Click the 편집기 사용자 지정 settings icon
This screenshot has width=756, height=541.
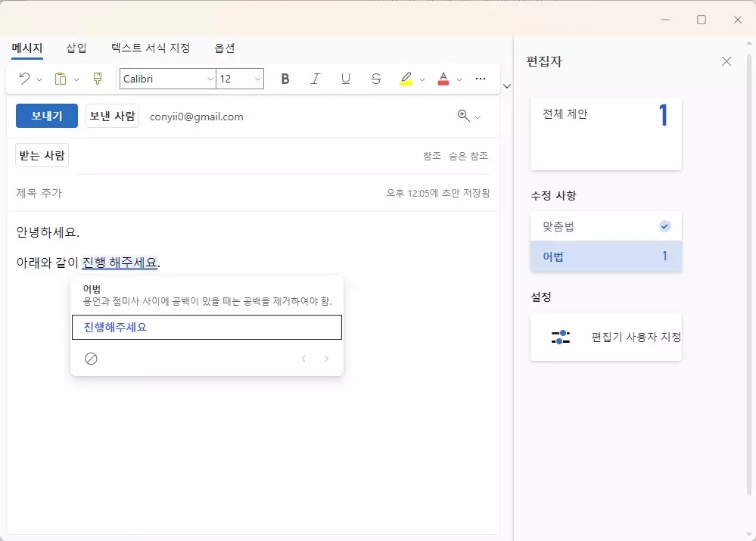[x=561, y=337]
